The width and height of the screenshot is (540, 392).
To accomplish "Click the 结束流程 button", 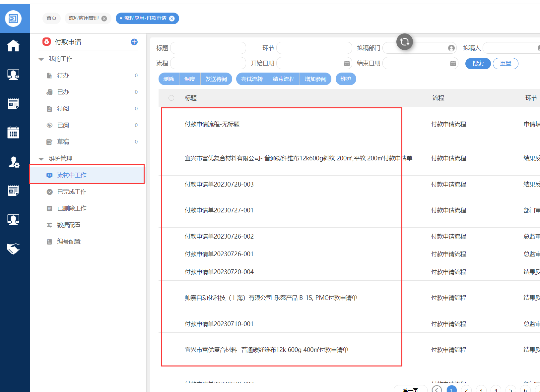I will tap(284, 79).
